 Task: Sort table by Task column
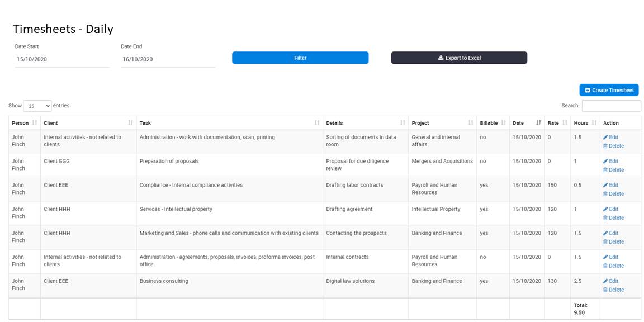coord(230,123)
